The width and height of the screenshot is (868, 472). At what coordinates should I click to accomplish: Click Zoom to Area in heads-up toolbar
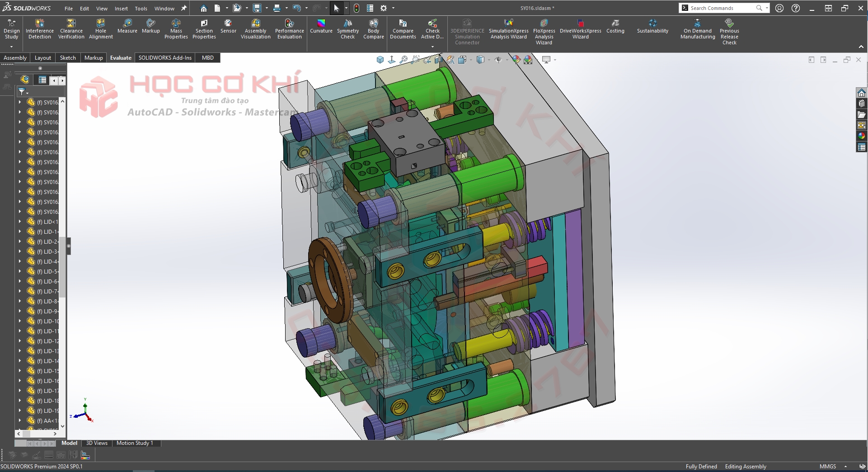(415, 60)
